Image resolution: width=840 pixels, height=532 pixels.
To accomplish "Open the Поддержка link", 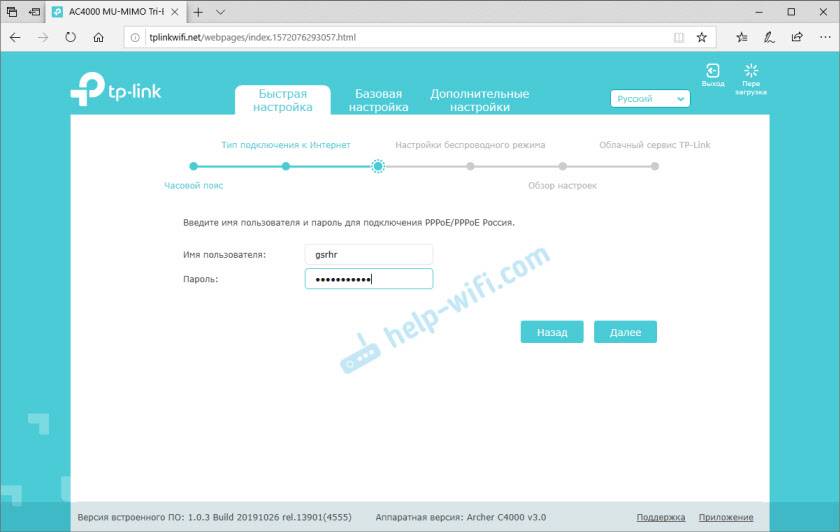I will point(661,517).
